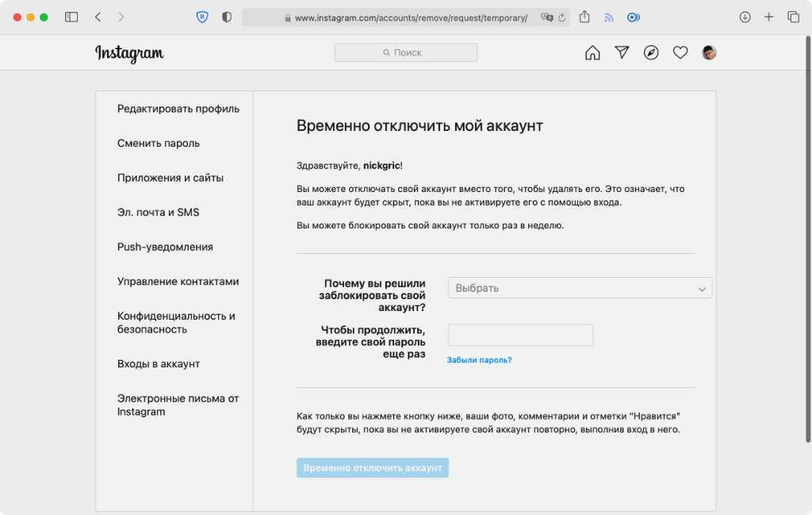
Task: Open a new tab with the plus icon
Action: (768, 17)
